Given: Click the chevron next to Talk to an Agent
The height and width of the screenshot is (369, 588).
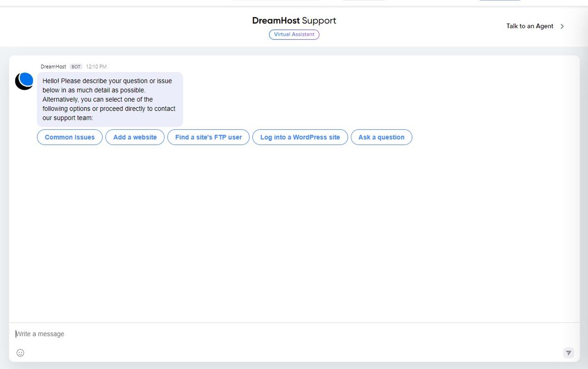Looking at the screenshot, I should [x=563, y=26].
